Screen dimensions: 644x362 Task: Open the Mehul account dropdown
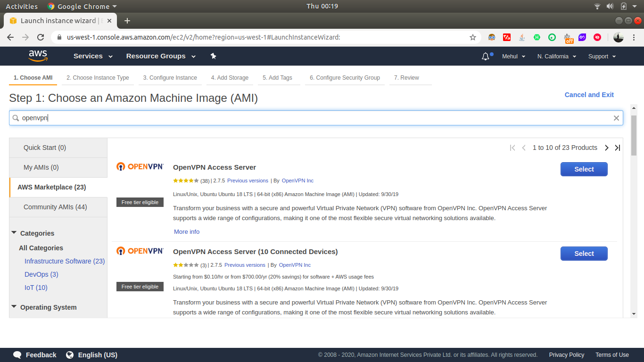(513, 57)
